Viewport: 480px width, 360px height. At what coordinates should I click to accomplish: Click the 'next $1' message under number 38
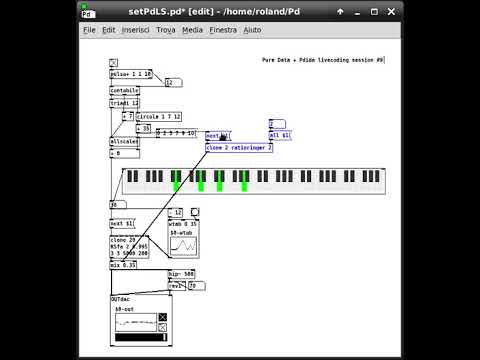point(122,224)
